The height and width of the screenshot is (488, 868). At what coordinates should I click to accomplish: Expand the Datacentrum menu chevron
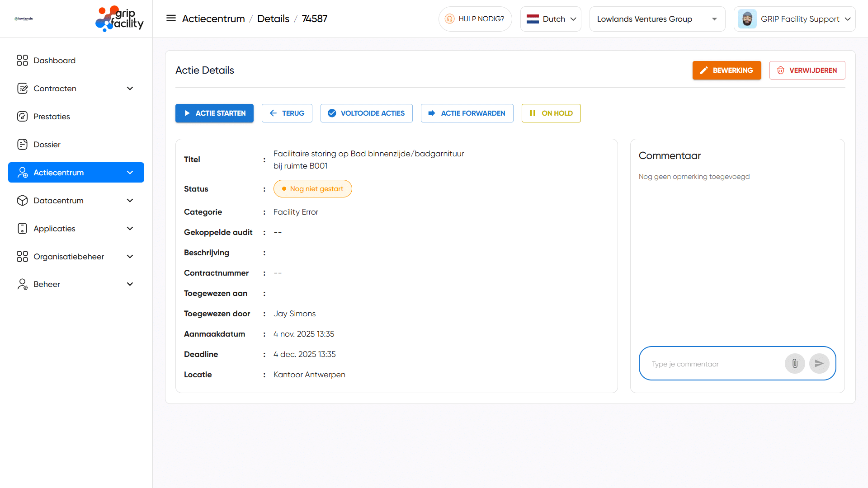coord(130,201)
